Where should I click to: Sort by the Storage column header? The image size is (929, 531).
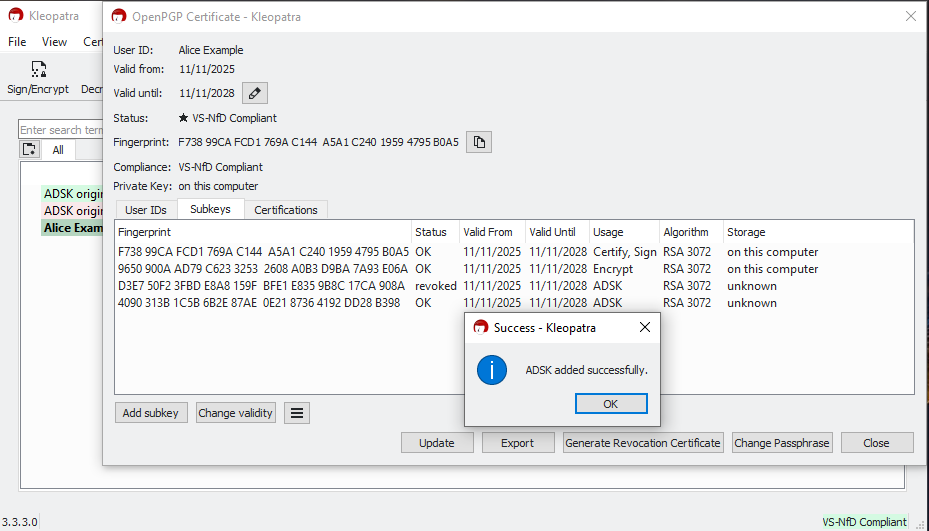818,232
